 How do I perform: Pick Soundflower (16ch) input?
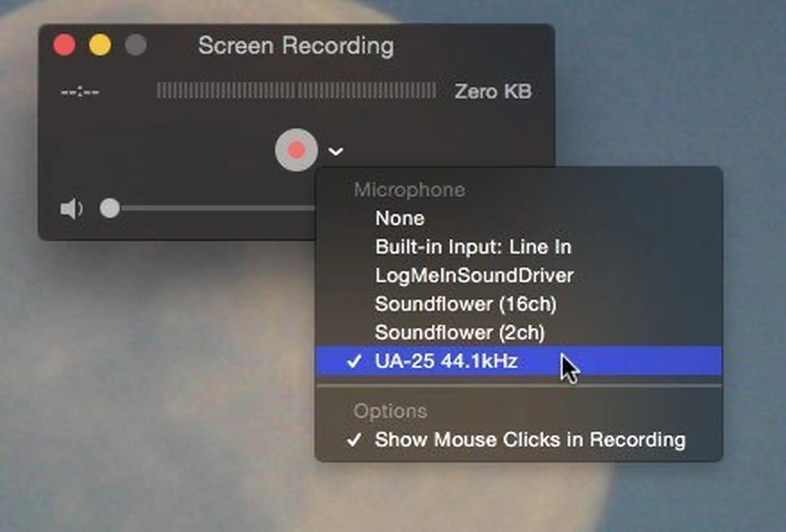518,304
